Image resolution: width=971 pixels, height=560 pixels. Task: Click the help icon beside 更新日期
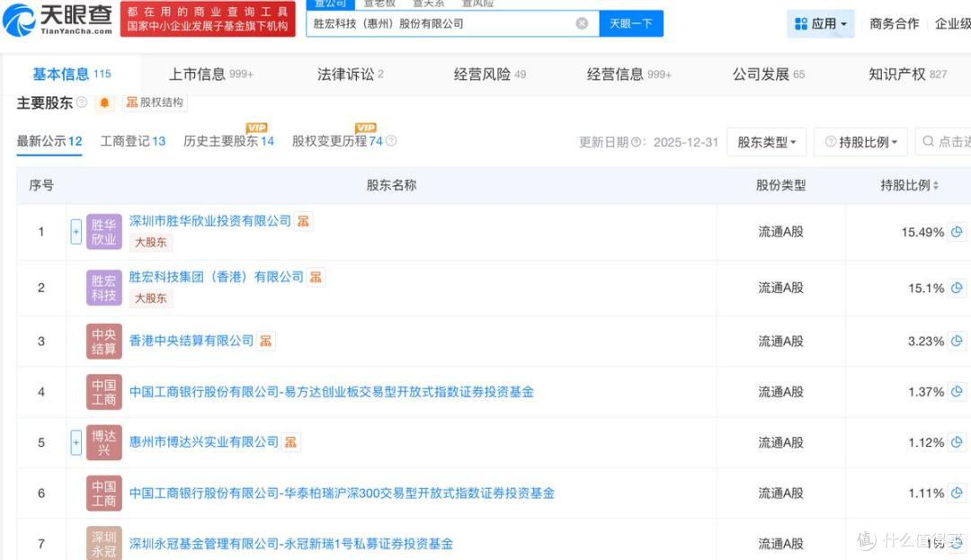point(636,142)
